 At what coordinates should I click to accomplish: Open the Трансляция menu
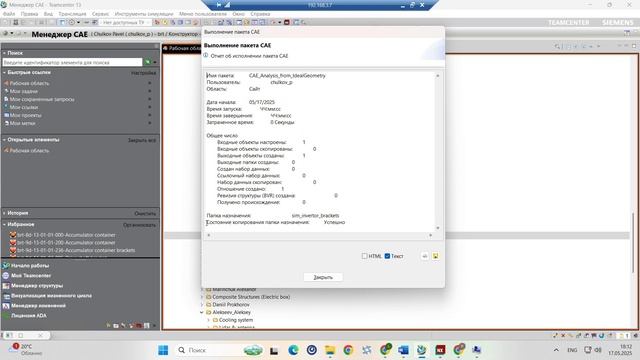coord(72,14)
